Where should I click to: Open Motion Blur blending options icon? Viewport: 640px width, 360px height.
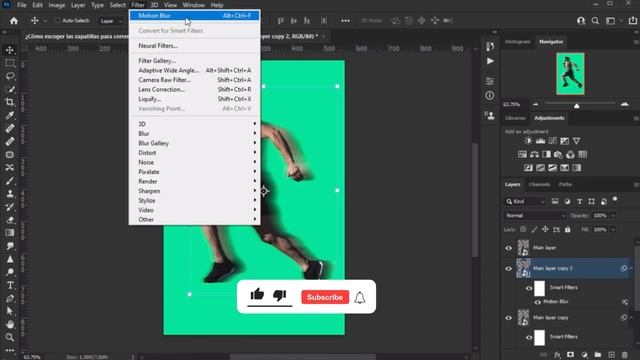pyautogui.click(x=625, y=302)
